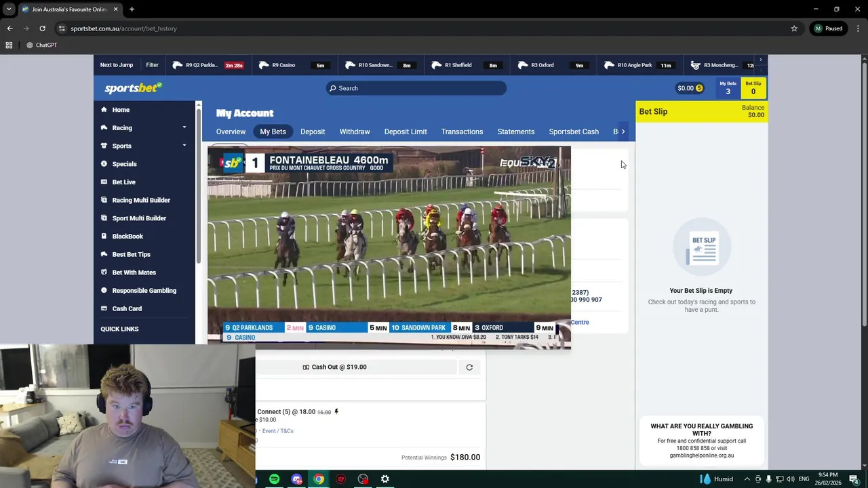This screenshot has width=868, height=488.
Task: Open Racing Multi Builder in sidebar
Action: click(x=141, y=200)
